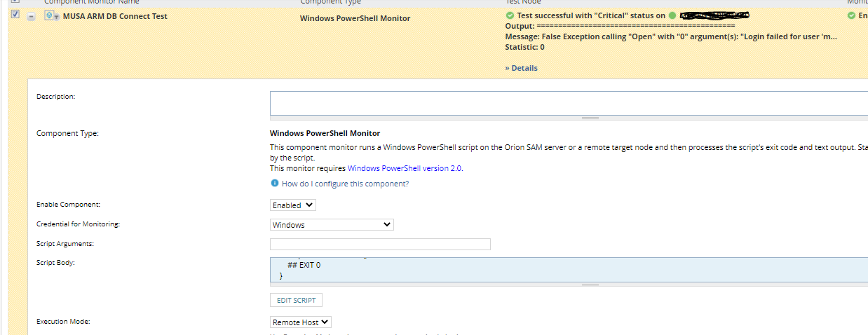Click the Description box resize handle
Viewport: 868px width, 335px height.
(x=590, y=118)
